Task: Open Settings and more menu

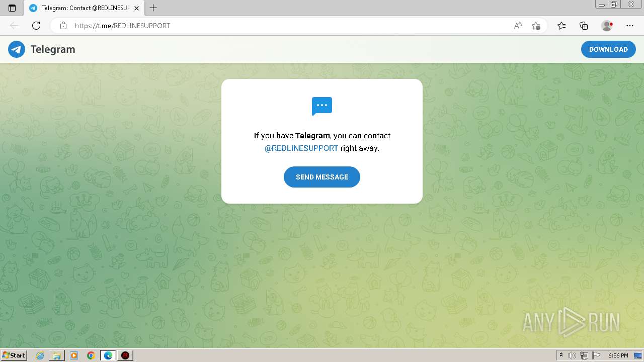Action: [x=630, y=26]
